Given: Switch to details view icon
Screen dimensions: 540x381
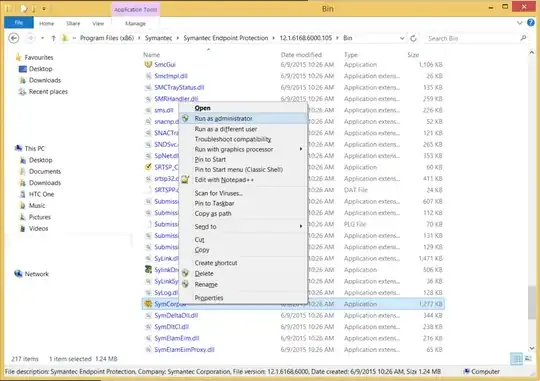Looking at the screenshot, I should (x=516, y=359).
